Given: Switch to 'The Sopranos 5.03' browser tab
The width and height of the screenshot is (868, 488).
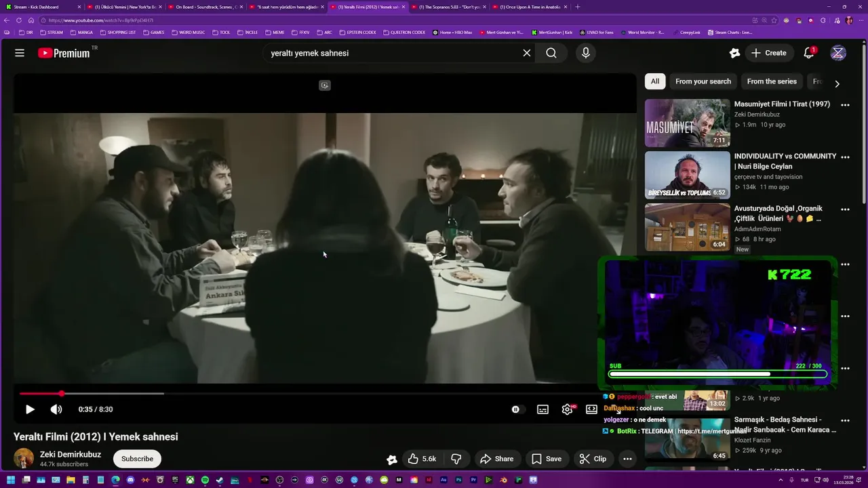Looking at the screenshot, I should click(450, 7).
